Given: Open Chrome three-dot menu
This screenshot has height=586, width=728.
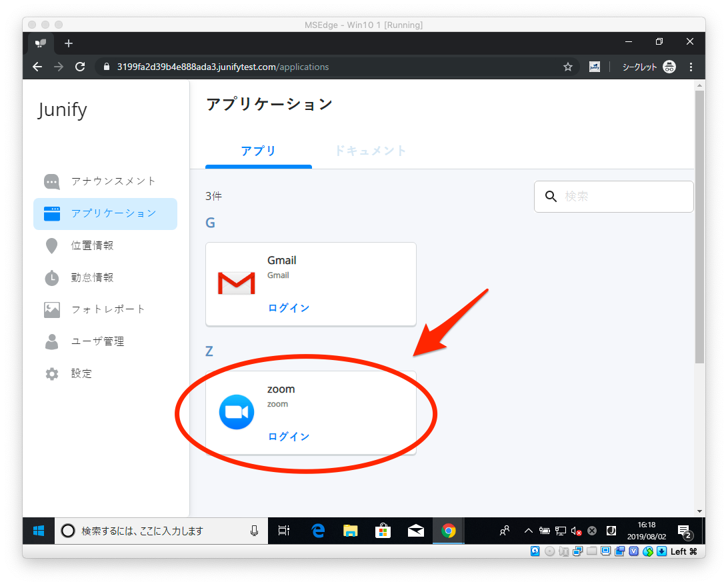Looking at the screenshot, I should (x=691, y=67).
